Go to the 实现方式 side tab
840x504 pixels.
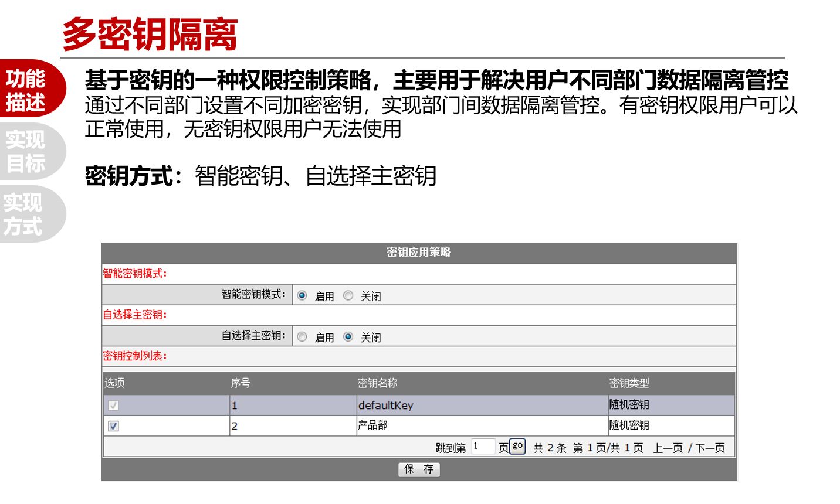coord(24,214)
